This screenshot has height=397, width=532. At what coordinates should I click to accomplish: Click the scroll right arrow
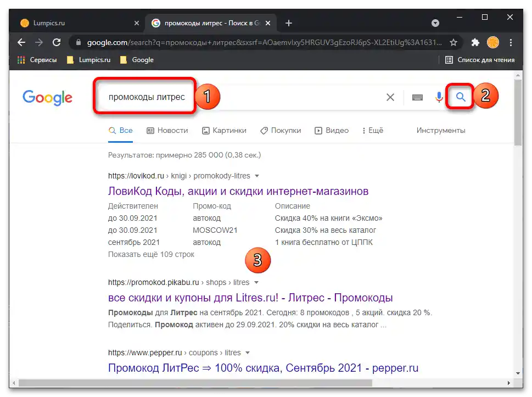(x=508, y=383)
